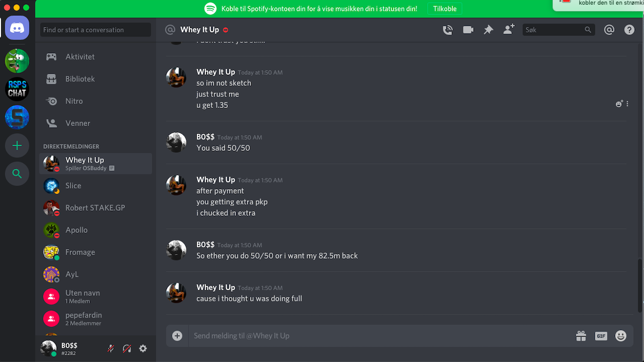Open Robert STAKE.GP direct message

click(x=96, y=208)
